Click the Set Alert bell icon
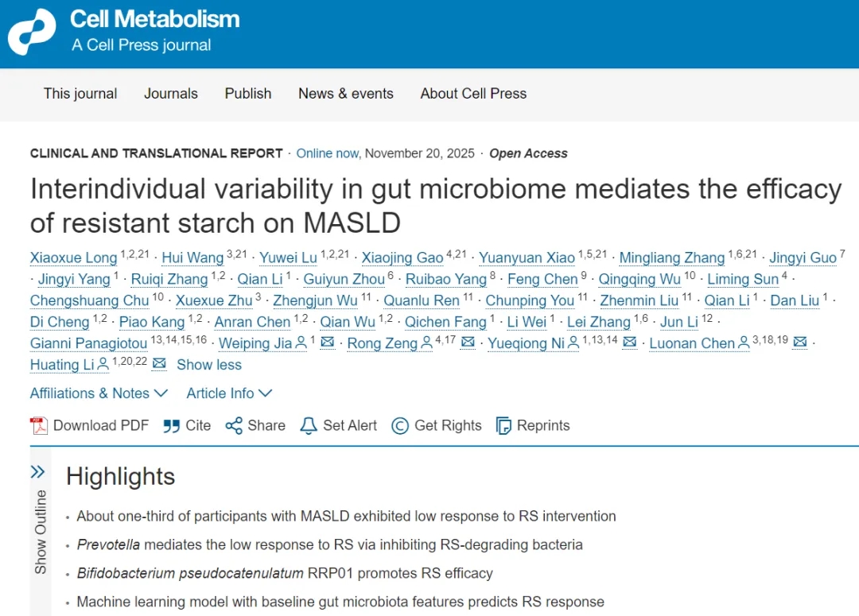859x616 pixels. [309, 426]
